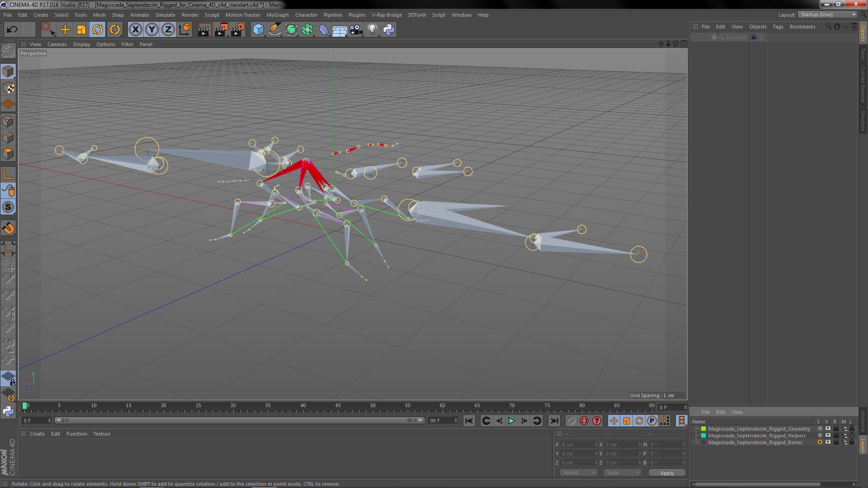Activate the Scale tool in top toolbar
This screenshot has width=868, height=488.
pos(81,30)
